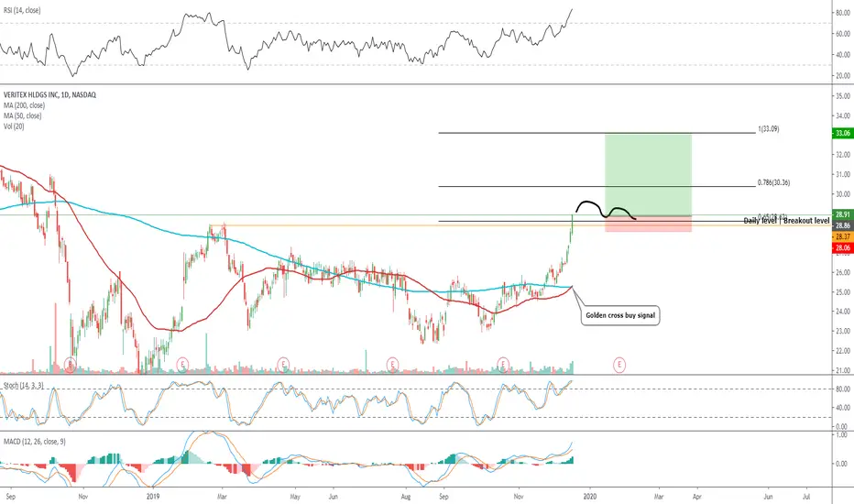
Task: Select the MA (200, close) indicator label
Action: [24, 105]
